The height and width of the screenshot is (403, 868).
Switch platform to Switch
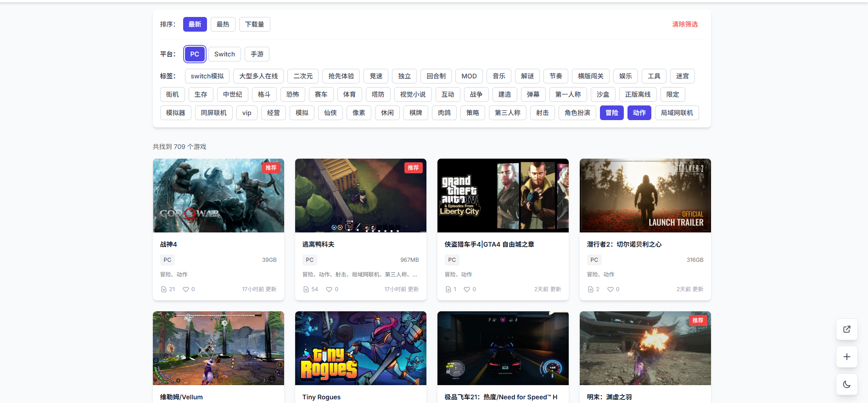pos(224,54)
